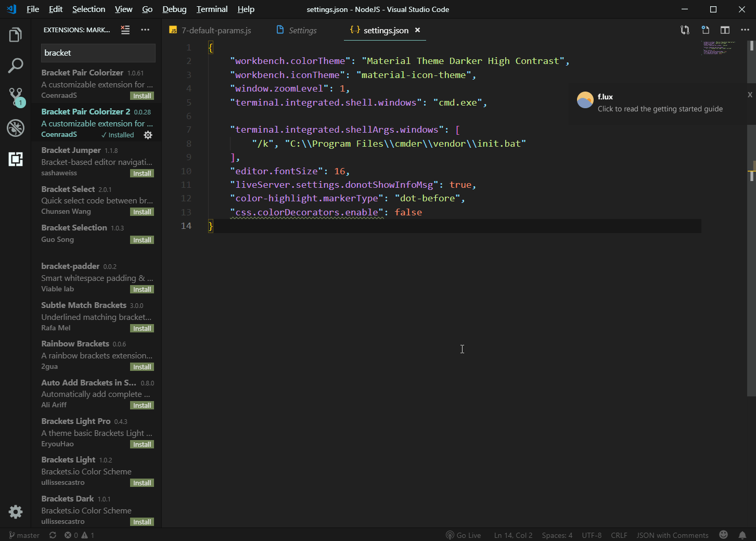
Task: Click the VS Code logo icon
Action: 11,9
